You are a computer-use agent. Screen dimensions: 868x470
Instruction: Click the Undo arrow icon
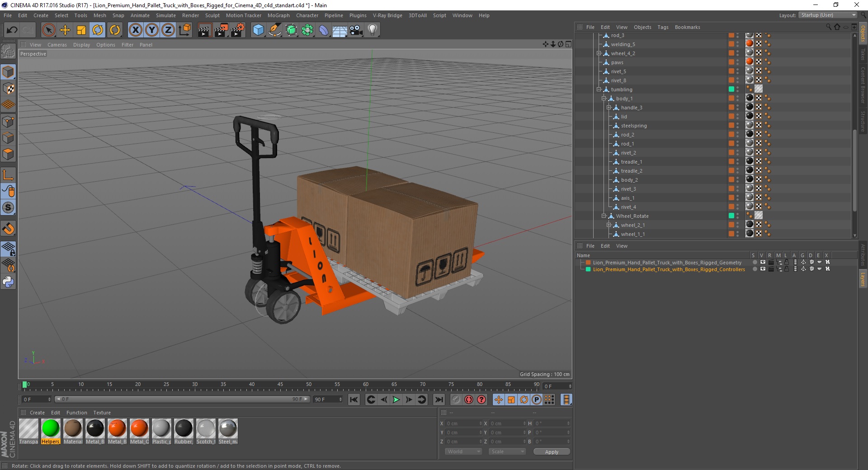click(x=12, y=30)
